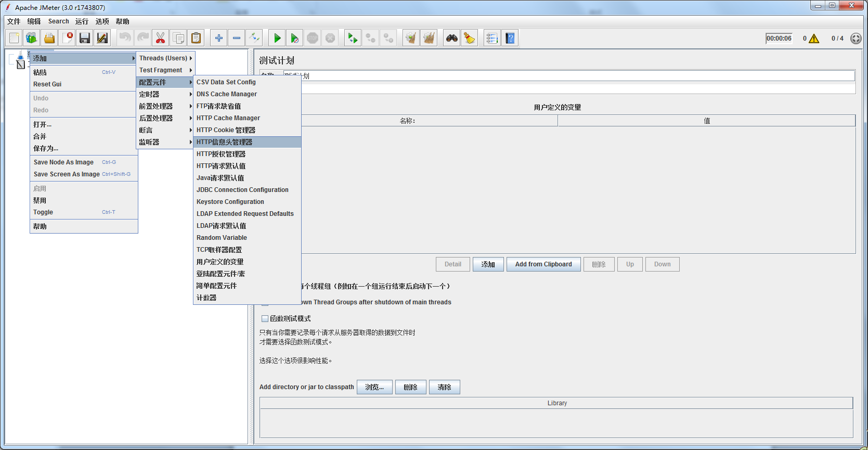Expand all nodes with the plus icon

click(219, 38)
